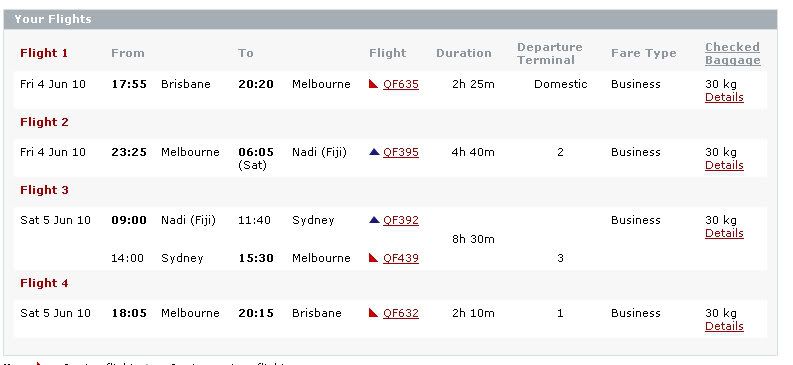View baggage Details for Flight 1

coord(724,97)
